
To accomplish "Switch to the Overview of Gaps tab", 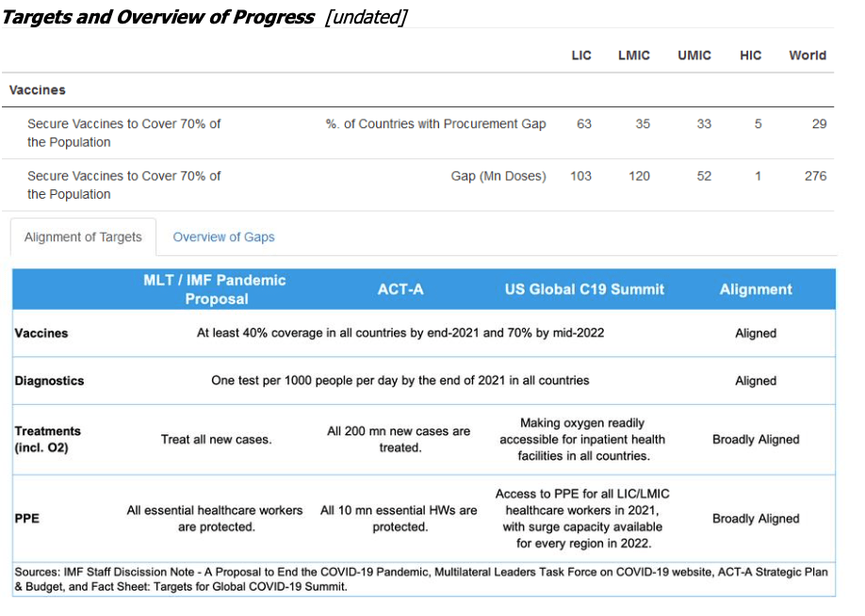I will coord(223,237).
